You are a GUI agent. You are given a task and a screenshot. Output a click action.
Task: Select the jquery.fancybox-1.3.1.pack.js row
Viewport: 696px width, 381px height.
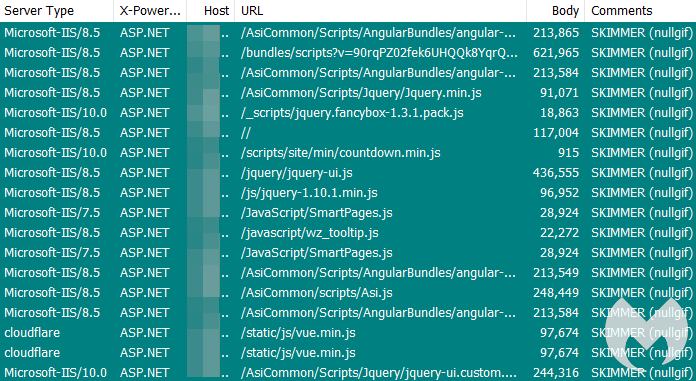point(348,112)
